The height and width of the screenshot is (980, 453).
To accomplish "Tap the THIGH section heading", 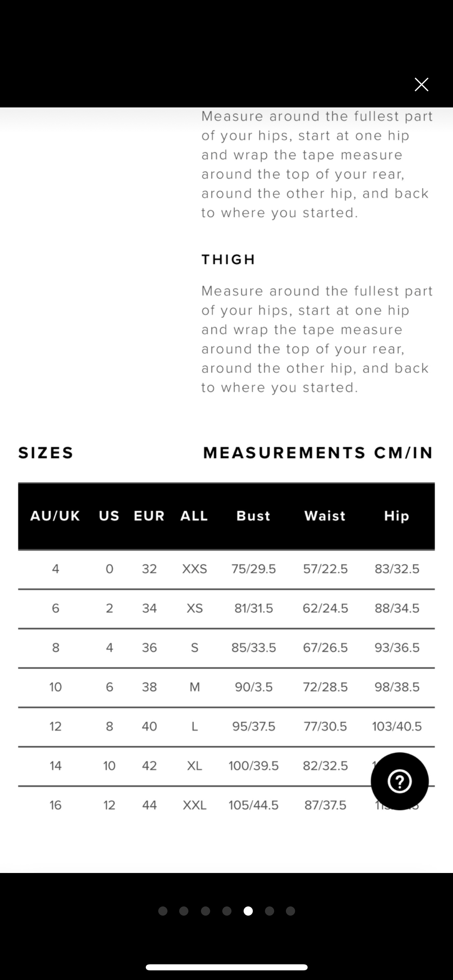I will pyautogui.click(x=228, y=259).
